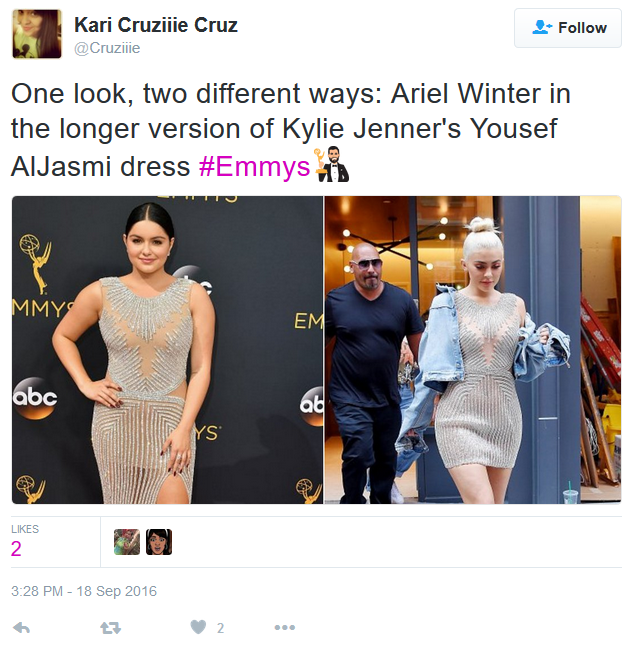
Task: Click the follow person-plus icon
Action: [542, 27]
